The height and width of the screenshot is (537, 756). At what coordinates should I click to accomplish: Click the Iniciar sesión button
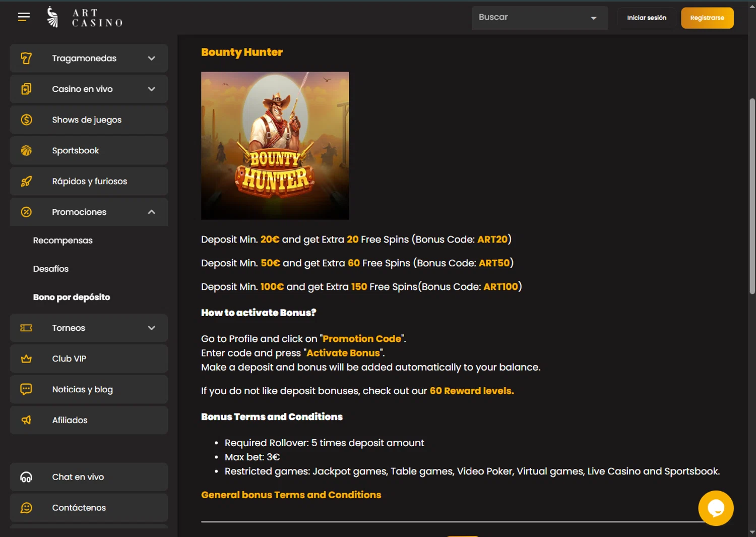point(647,18)
